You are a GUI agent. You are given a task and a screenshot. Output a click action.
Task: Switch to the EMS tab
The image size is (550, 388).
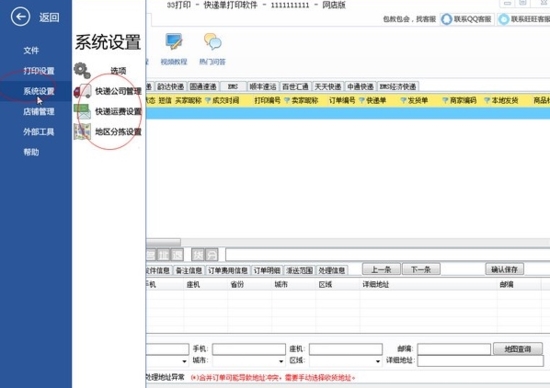233,86
